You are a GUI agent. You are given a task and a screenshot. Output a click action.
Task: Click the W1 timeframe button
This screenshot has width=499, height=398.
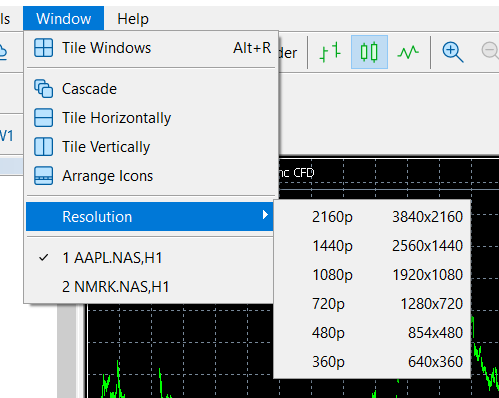click(6, 136)
